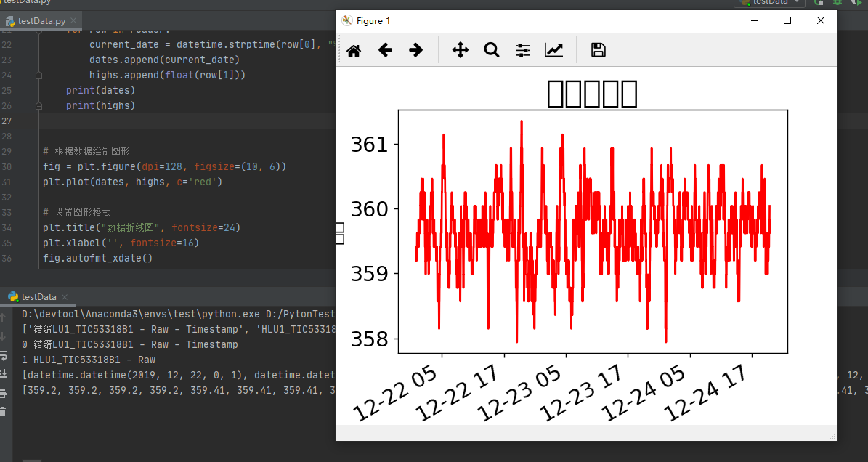
Task: Reset the plot view with the Home icon
Action: click(354, 50)
